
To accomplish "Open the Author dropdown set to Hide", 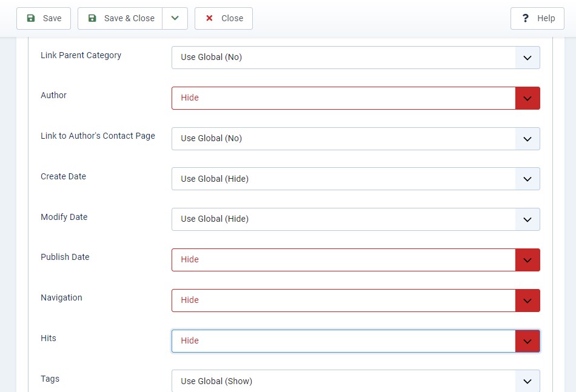I will (x=355, y=98).
